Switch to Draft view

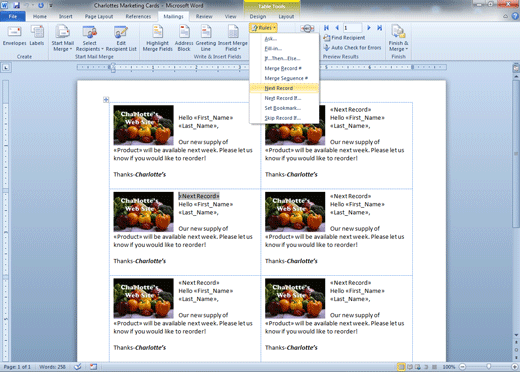(x=434, y=367)
